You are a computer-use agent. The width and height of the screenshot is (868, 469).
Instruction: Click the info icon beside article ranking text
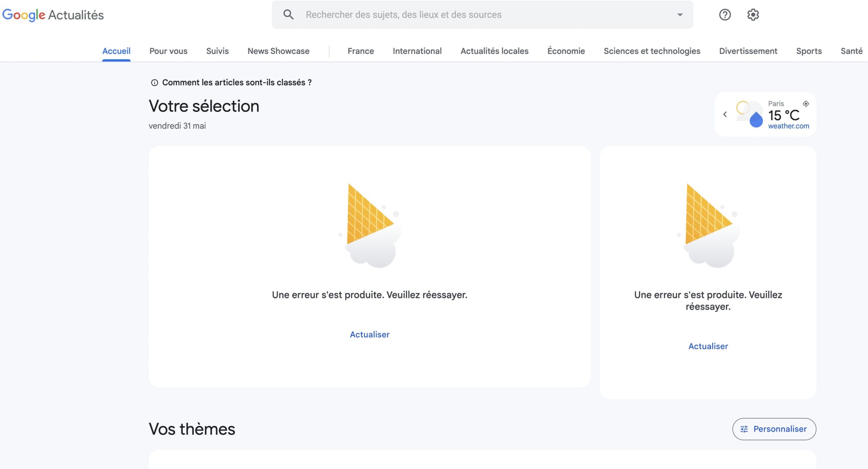click(154, 83)
